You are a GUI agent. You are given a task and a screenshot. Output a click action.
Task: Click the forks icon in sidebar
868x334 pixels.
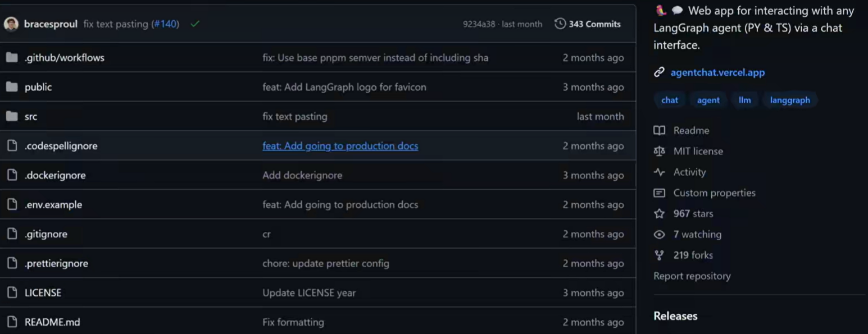pos(659,255)
